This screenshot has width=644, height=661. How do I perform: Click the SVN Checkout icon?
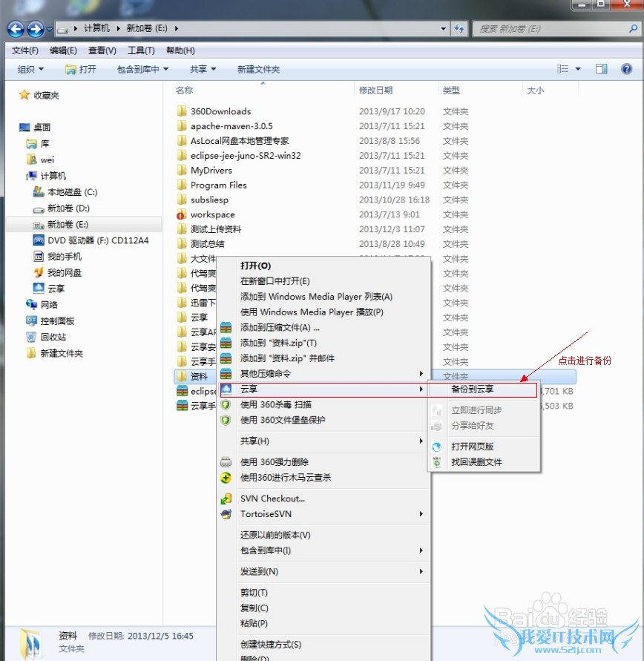[x=226, y=499]
